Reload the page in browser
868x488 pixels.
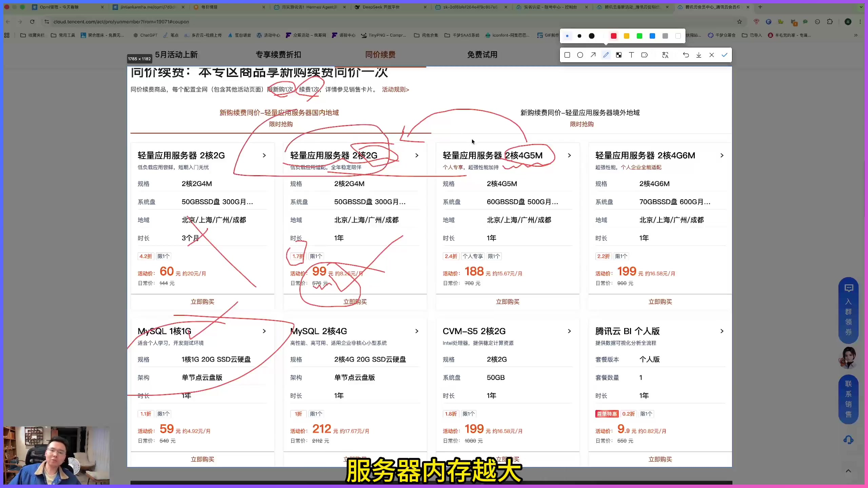[x=32, y=22]
